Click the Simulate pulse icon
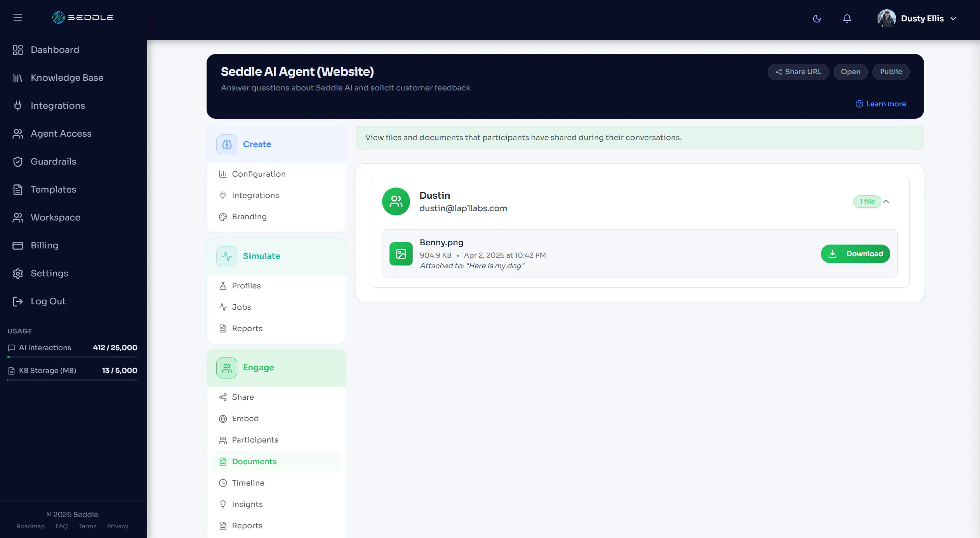980x538 pixels. [x=227, y=256]
